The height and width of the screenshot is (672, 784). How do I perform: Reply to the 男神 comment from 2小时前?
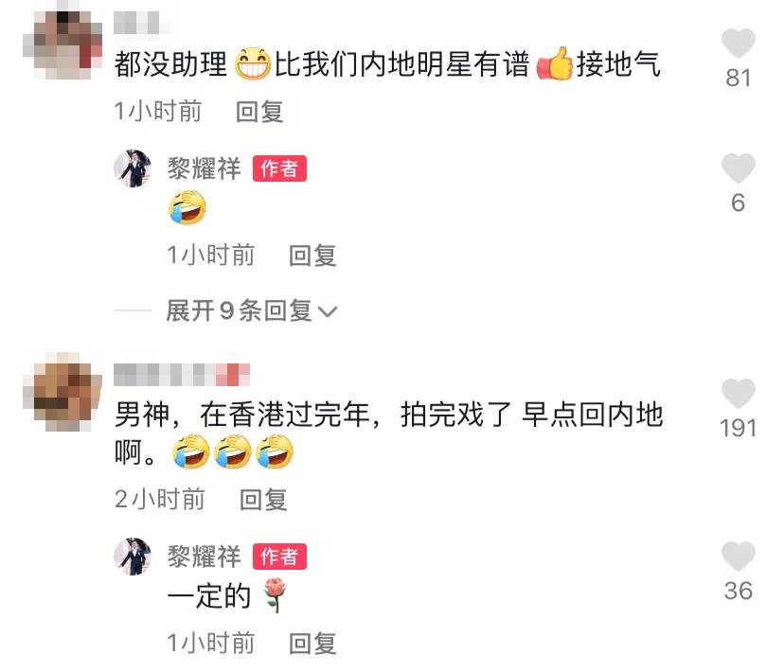263,500
